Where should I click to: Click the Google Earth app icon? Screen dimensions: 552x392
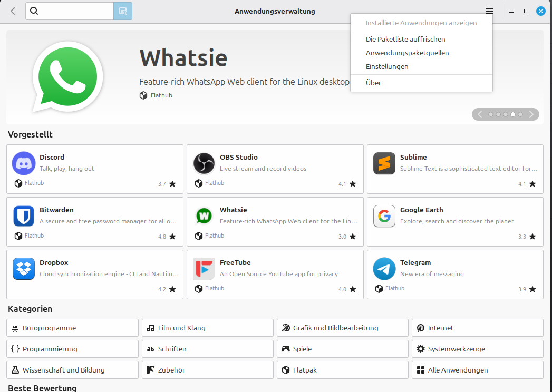[x=384, y=216]
